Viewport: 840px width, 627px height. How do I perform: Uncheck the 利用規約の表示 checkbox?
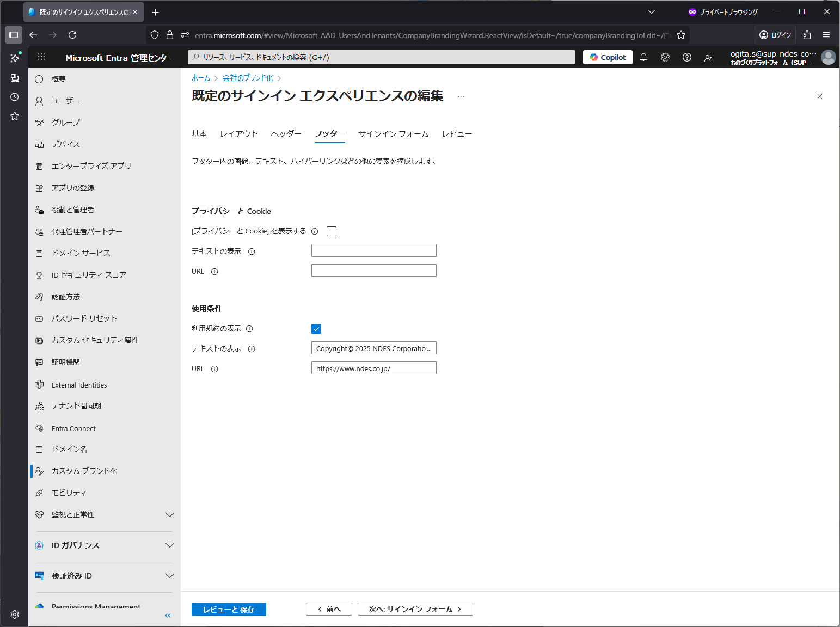tap(316, 329)
